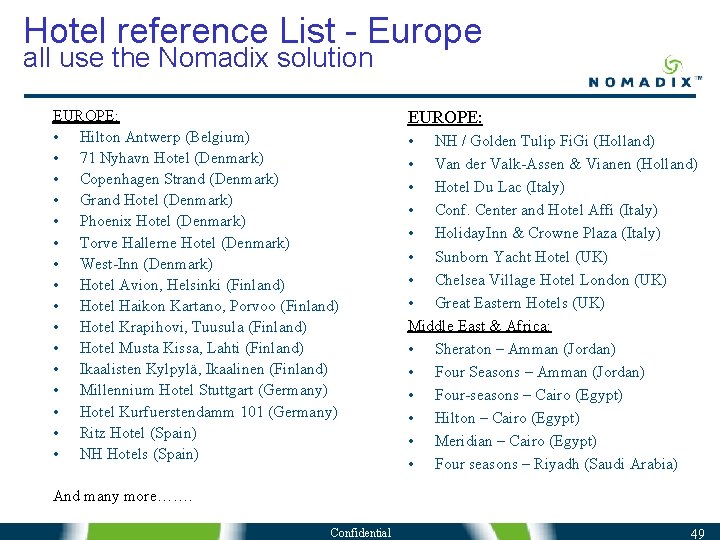Select 'Hilton – Cairo (Egypt)' line

[507, 418]
